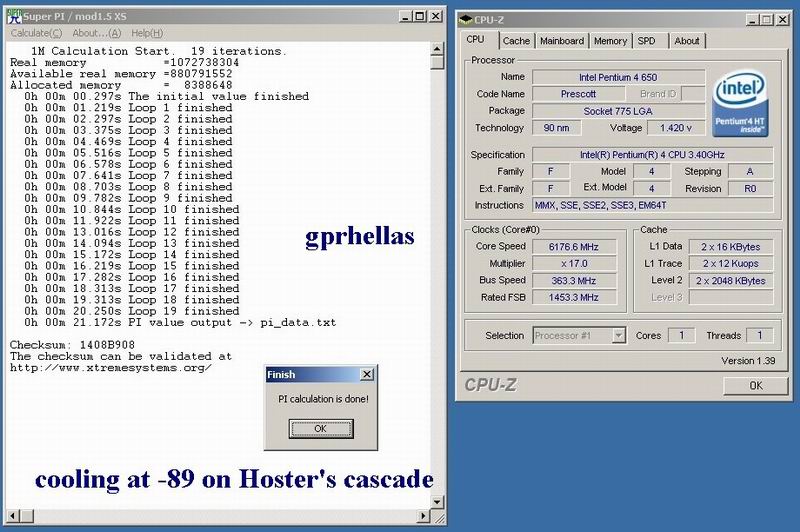Click the Super PI app icon in title bar
Viewport: 800px width, 532px height.
click(x=14, y=16)
